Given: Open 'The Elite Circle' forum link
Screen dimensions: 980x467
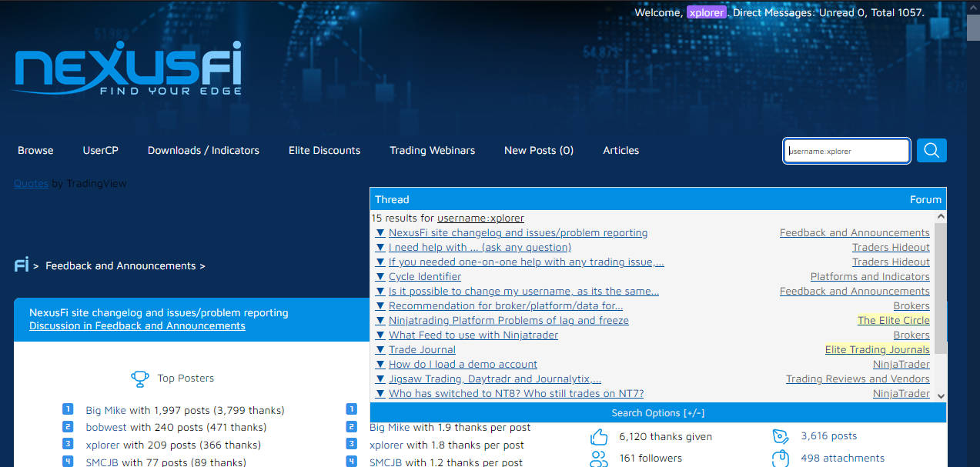Looking at the screenshot, I should pyautogui.click(x=894, y=321).
